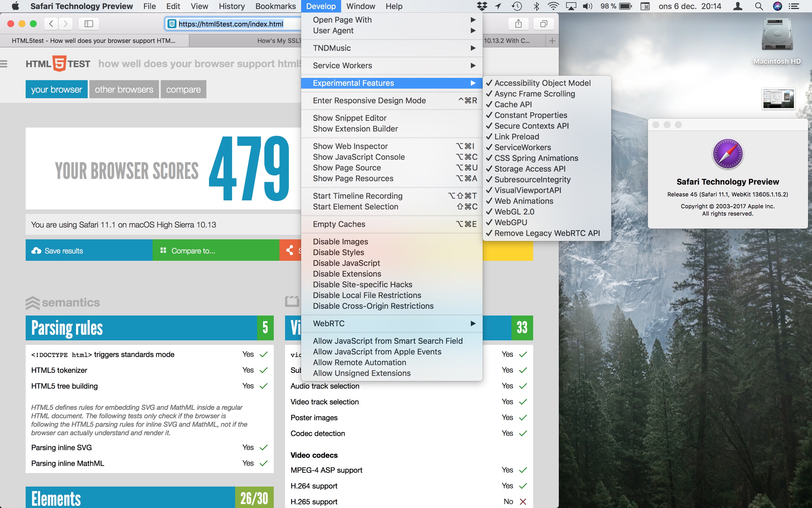Click the location services arrow icon
The height and width of the screenshot is (508, 812).
click(498, 6)
